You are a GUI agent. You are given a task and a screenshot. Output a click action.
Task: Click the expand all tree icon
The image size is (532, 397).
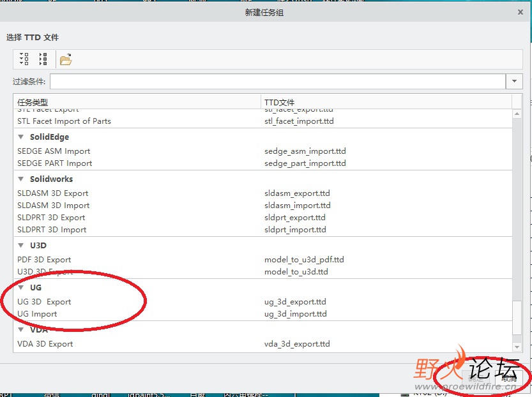(x=24, y=59)
